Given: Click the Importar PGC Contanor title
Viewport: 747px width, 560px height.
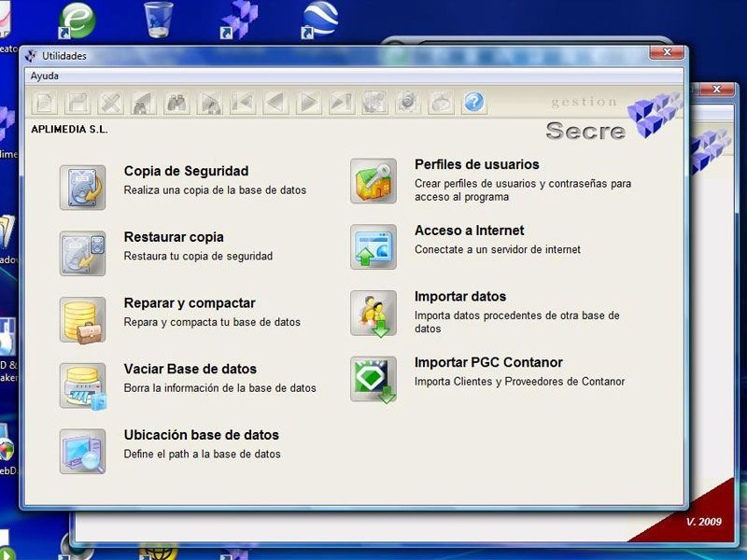Looking at the screenshot, I should [488, 362].
